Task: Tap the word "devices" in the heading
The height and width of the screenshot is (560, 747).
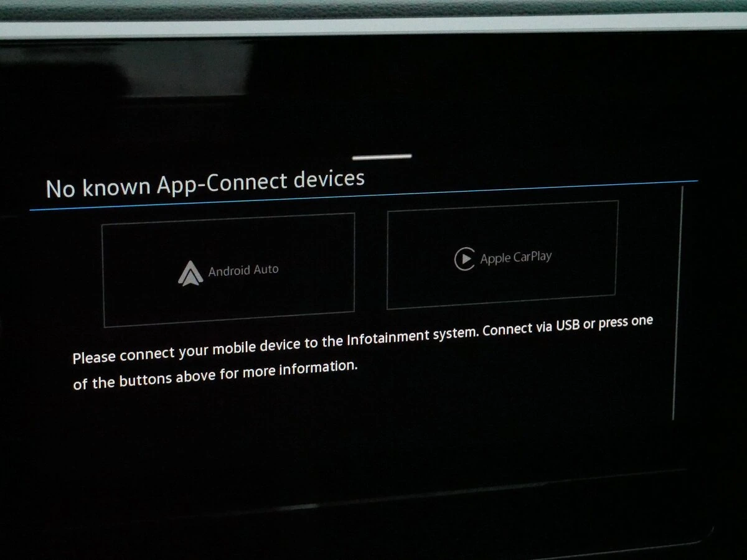Action: [x=329, y=179]
